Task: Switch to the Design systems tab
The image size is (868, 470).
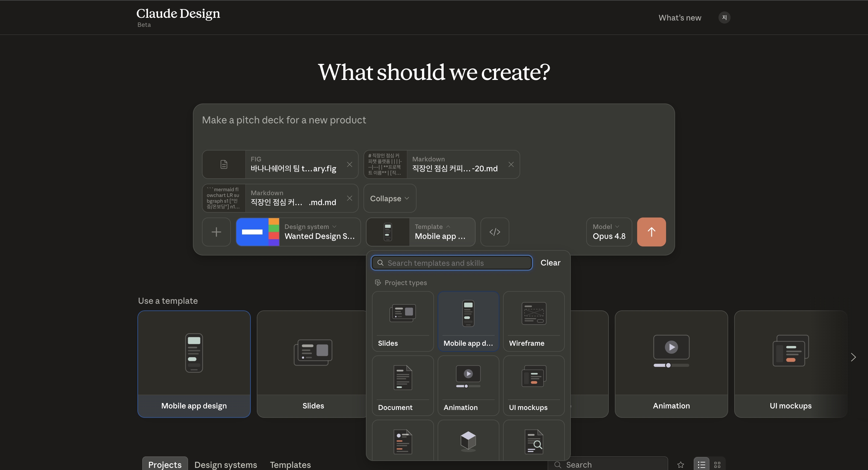Action: tap(226, 465)
